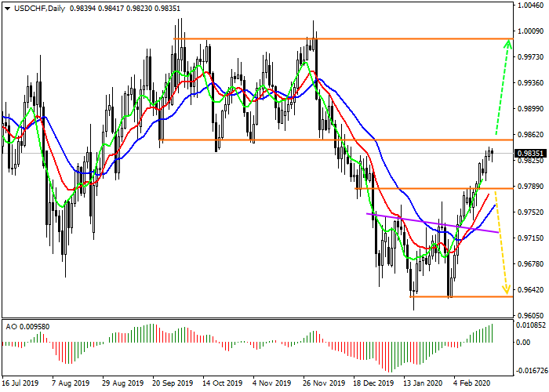Click the 16 Jul 2019 date label
549x392 pixels.
click(x=19, y=384)
